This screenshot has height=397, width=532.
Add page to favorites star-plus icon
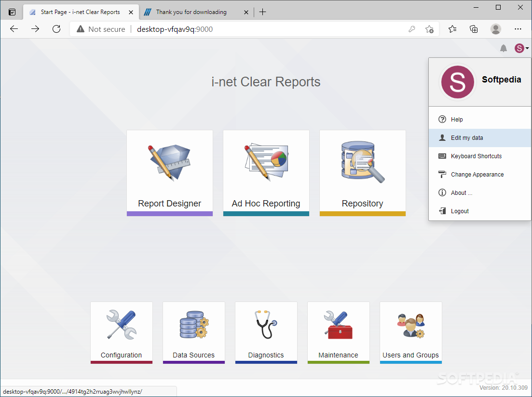(429, 29)
